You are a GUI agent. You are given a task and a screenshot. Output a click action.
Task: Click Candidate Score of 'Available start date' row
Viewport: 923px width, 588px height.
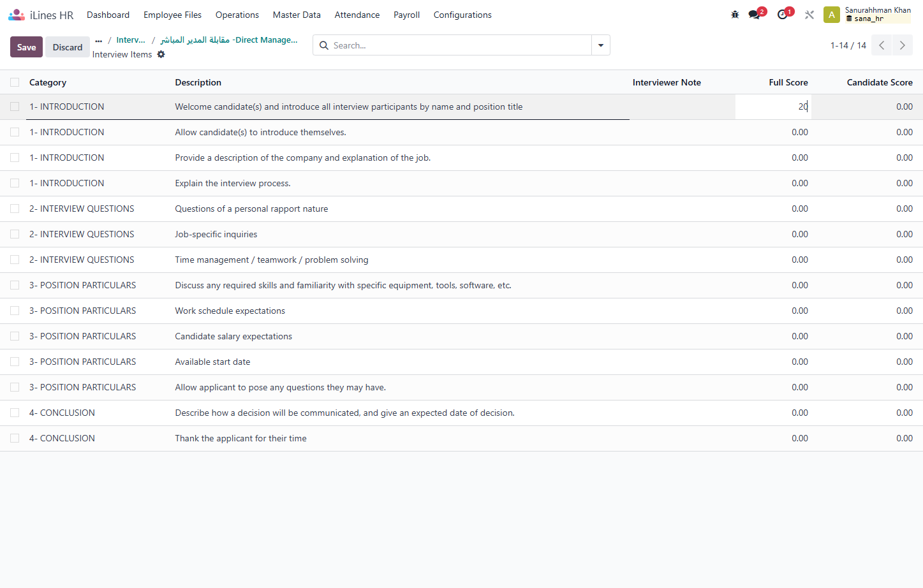(x=905, y=362)
